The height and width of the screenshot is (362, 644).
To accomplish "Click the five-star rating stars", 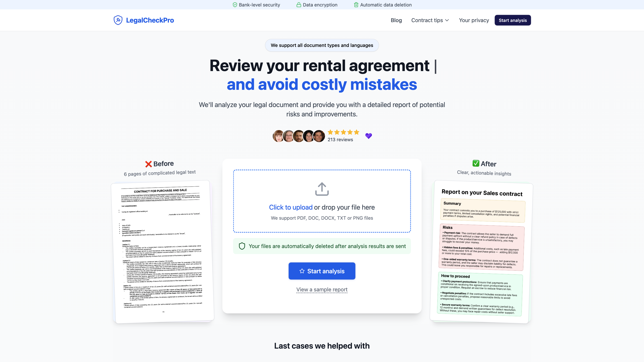I will pos(343,132).
